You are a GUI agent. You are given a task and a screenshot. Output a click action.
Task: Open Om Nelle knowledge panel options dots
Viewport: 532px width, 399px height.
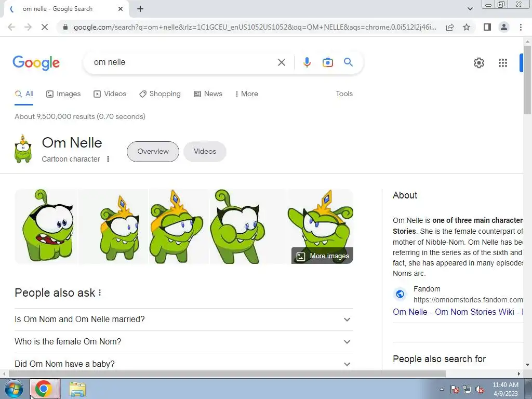tap(108, 159)
